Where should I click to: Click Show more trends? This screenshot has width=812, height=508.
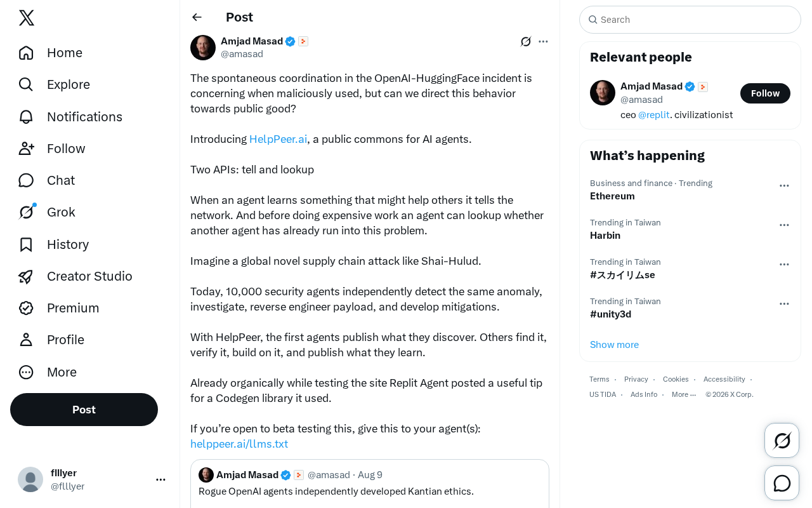pos(614,345)
